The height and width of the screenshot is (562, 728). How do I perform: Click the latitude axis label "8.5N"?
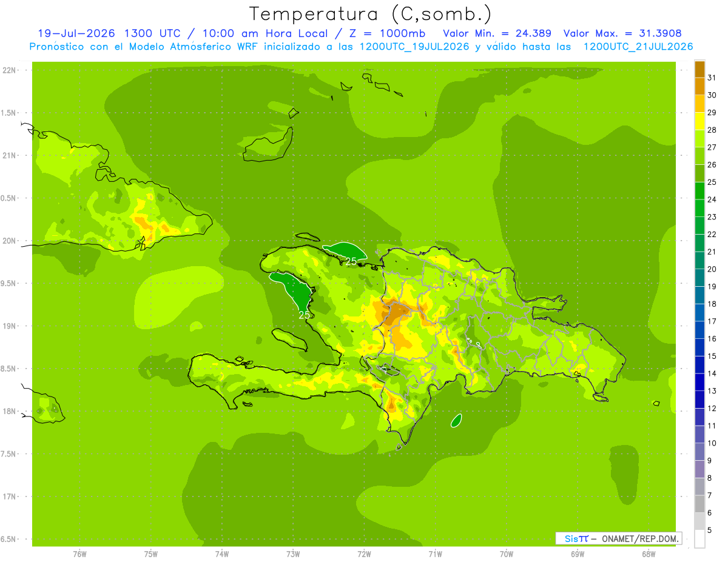[x=9, y=369]
